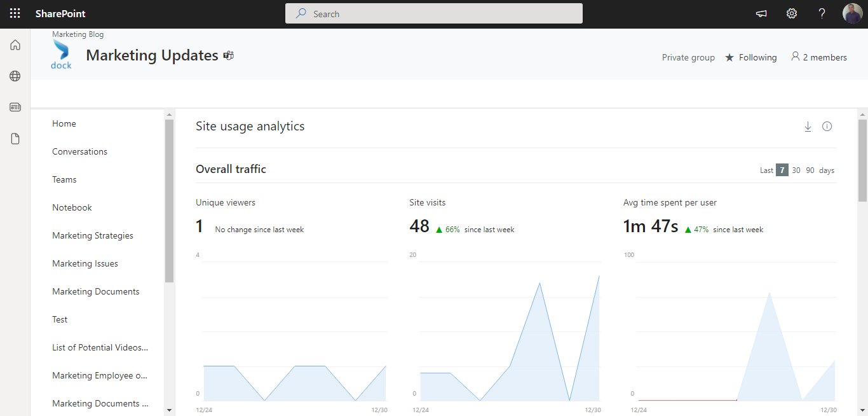This screenshot has width=868, height=416.
Task: Open the analytics info icon
Action: click(827, 126)
